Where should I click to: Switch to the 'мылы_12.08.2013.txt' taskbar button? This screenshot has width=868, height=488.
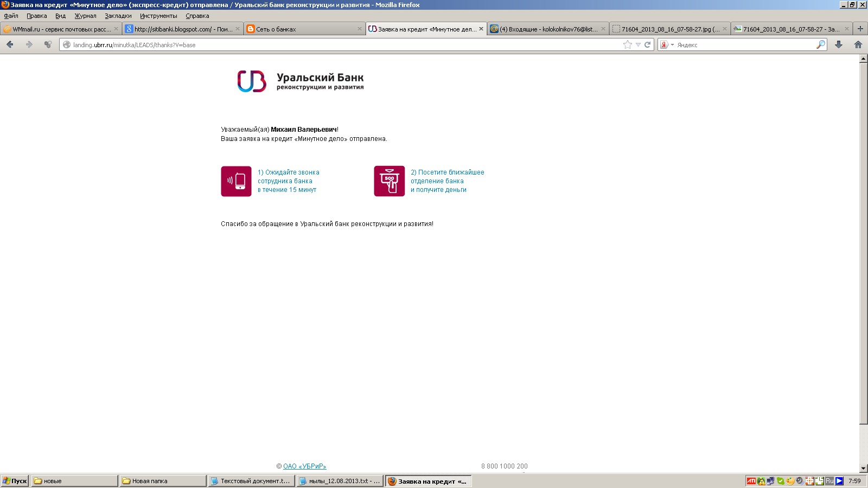[x=340, y=481]
